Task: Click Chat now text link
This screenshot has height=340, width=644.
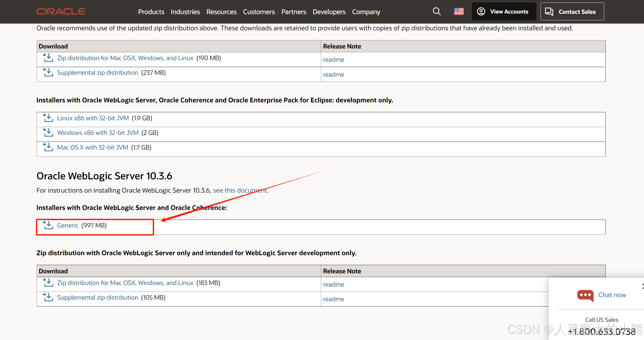Action: [x=612, y=295]
